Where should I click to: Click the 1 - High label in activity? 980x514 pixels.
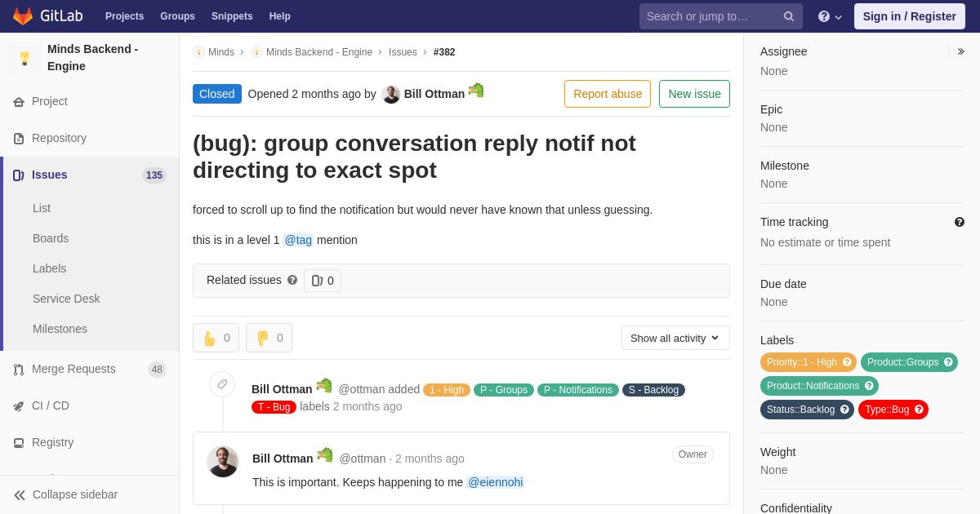(x=447, y=390)
